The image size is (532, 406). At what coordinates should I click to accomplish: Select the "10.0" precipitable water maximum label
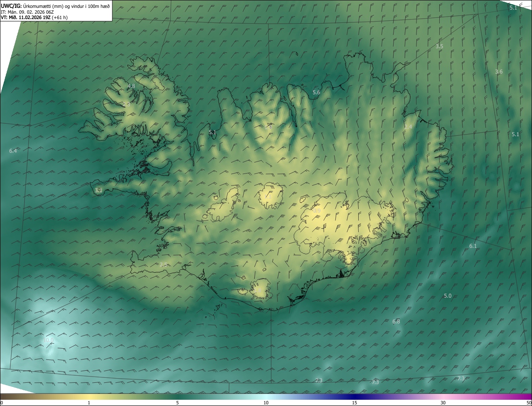(x=48, y=340)
